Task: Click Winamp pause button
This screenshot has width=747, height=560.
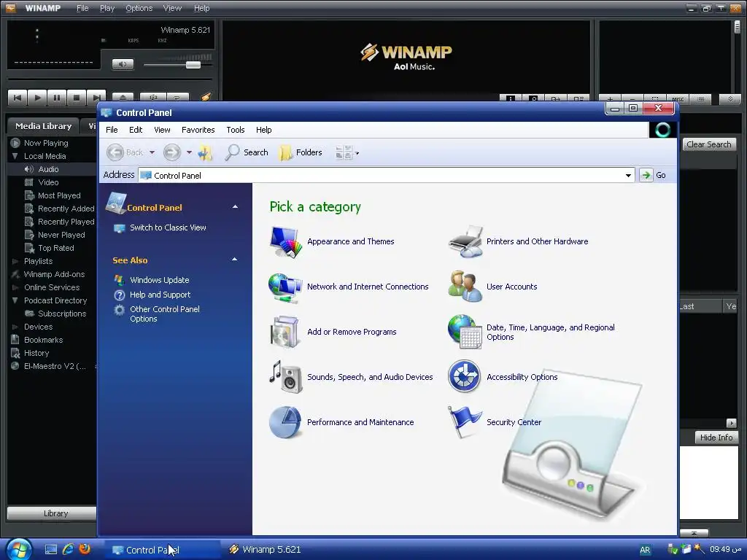Action: 57,98
